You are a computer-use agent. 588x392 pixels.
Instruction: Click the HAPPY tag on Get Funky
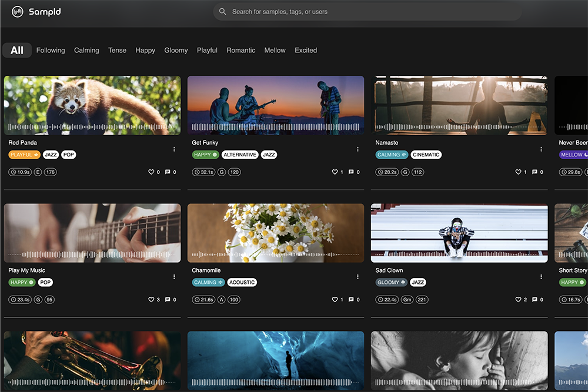(205, 155)
